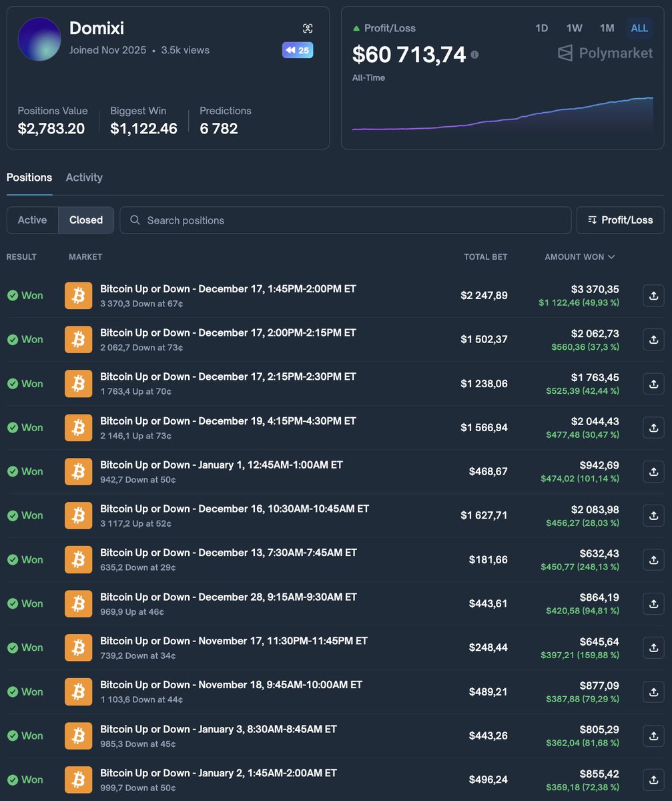
Task: Switch chart range to 1D
Action: (542, 28)
